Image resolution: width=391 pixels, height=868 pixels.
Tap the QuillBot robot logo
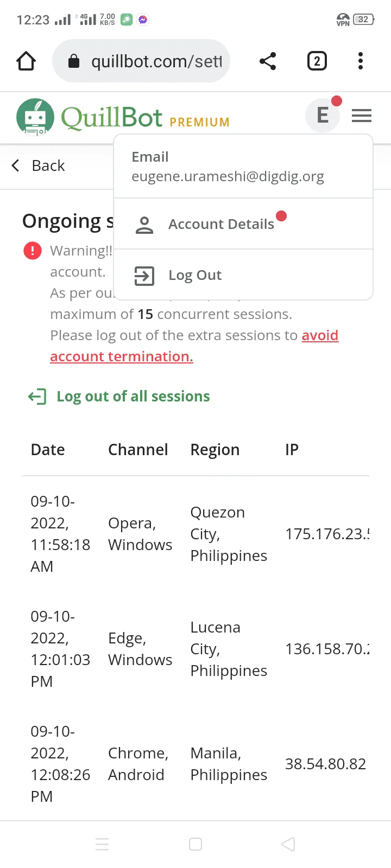point(35,117)
